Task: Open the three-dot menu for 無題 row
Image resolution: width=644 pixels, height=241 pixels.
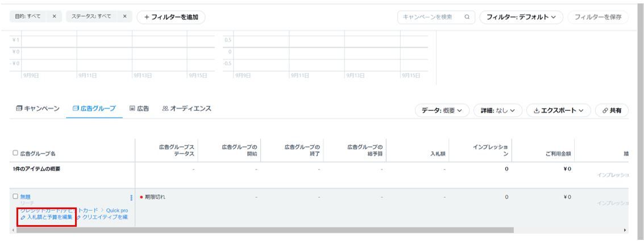Action: (x=131, y=198)
